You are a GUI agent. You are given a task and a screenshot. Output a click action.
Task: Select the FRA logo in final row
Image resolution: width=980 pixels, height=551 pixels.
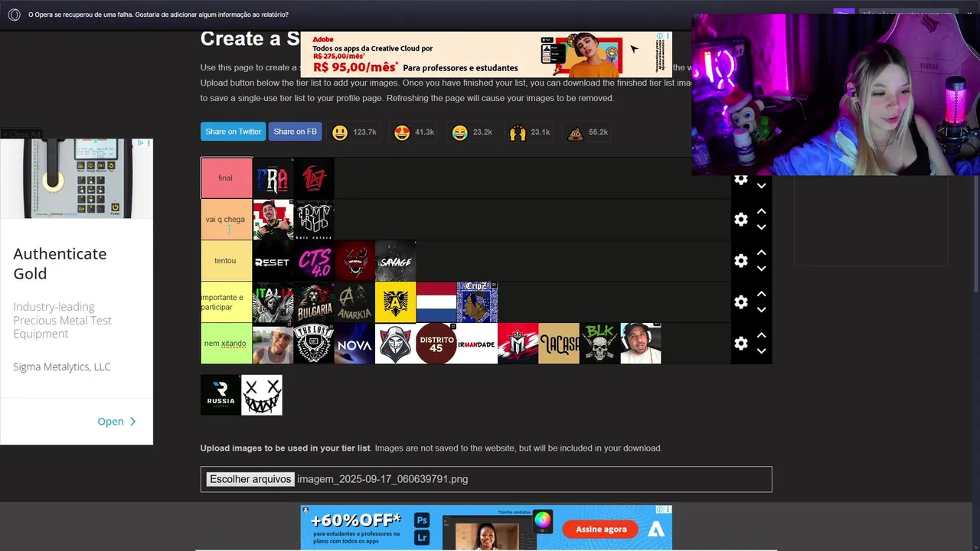point(273,178)
